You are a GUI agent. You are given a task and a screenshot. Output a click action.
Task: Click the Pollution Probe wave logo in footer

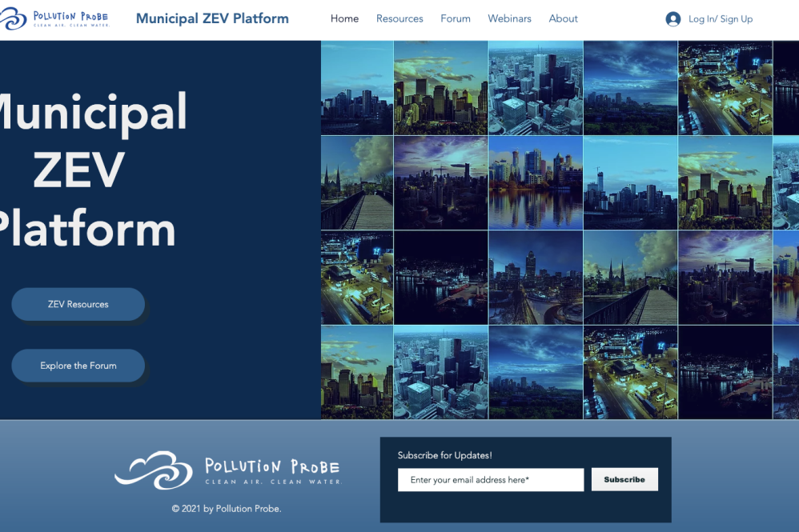click(x=153, y=470)
